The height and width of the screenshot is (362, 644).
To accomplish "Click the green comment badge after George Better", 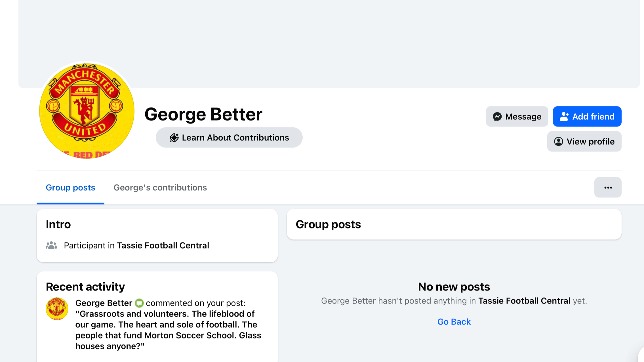I will coord(139,303).
